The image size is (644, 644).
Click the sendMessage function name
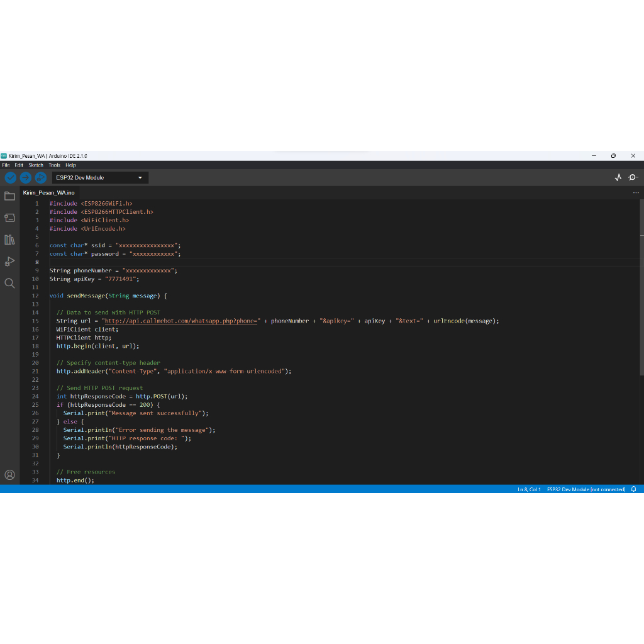86,296
